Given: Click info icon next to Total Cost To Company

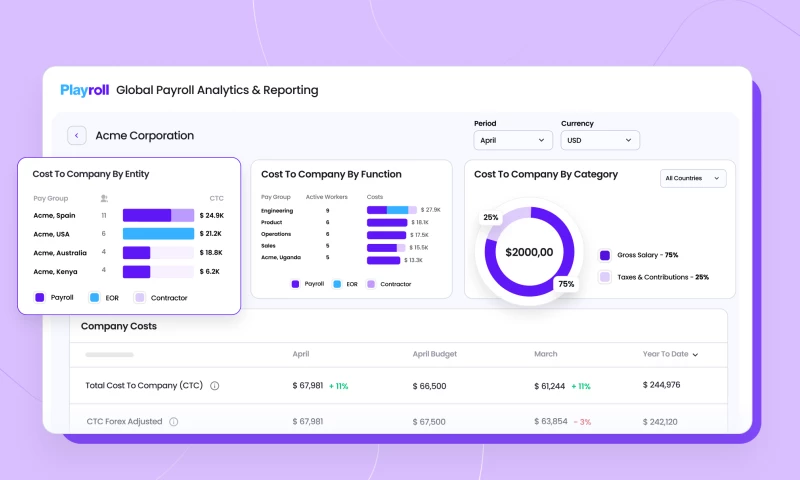Looking at the screenshot, I should coord(214,385).
